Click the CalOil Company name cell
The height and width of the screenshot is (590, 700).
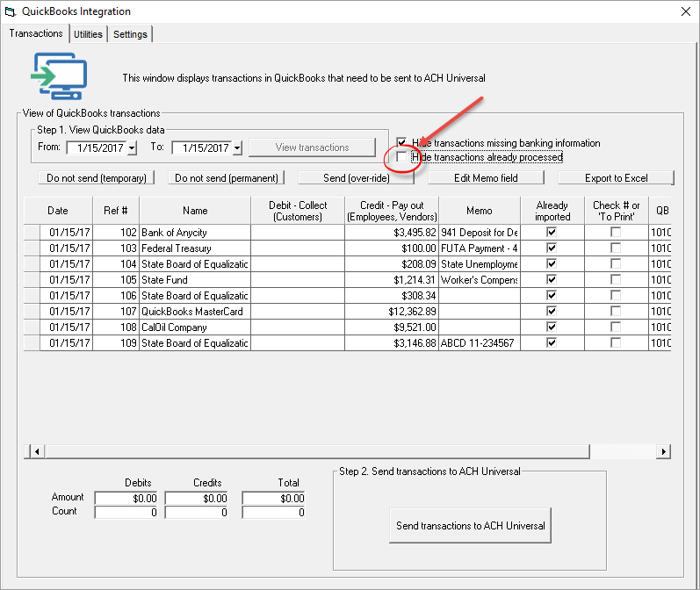click(x=195, y=327)
